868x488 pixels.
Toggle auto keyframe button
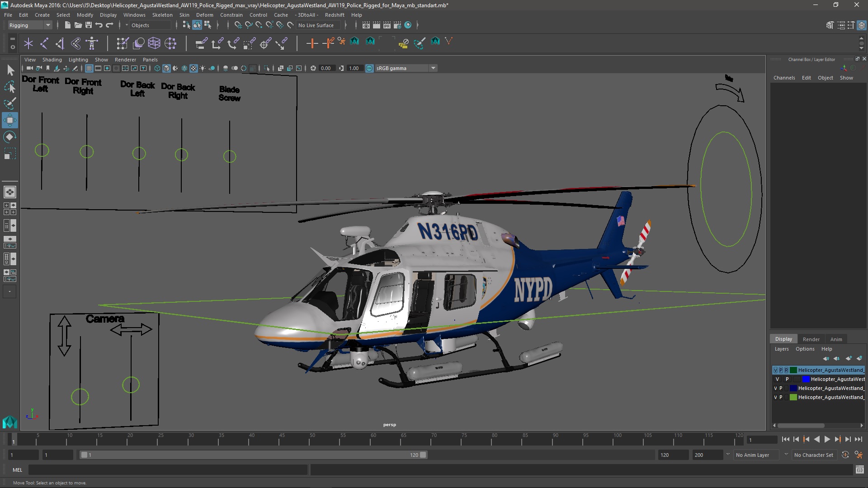click(845, 455)
